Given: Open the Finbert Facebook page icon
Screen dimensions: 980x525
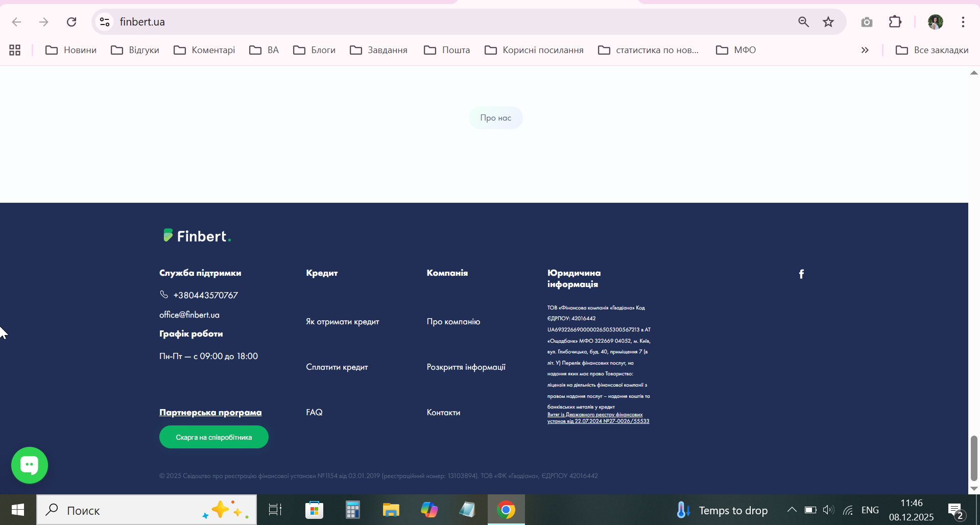Looking at the screenshot, I should coord(801,274).
